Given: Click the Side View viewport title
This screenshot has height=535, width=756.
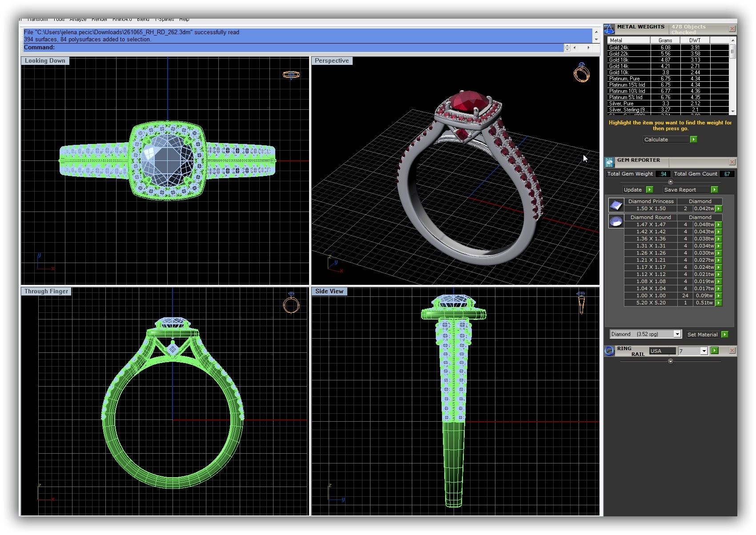Looking at the screenshot, I should 329,291.
